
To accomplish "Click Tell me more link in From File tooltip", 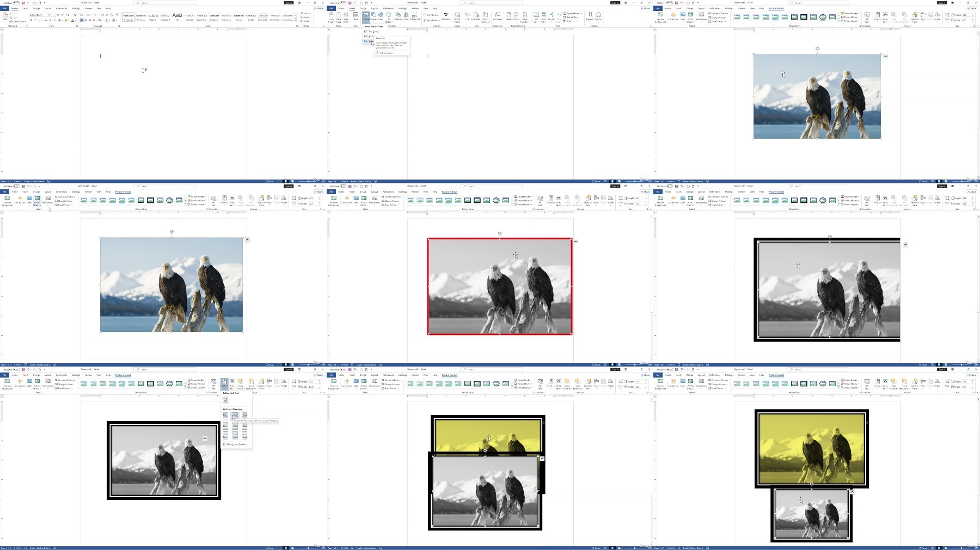I will click(x=385, y=53).
